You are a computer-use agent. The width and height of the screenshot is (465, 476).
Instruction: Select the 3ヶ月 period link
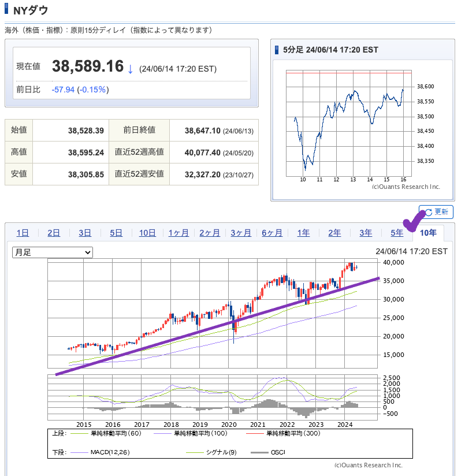click(241, 233)
